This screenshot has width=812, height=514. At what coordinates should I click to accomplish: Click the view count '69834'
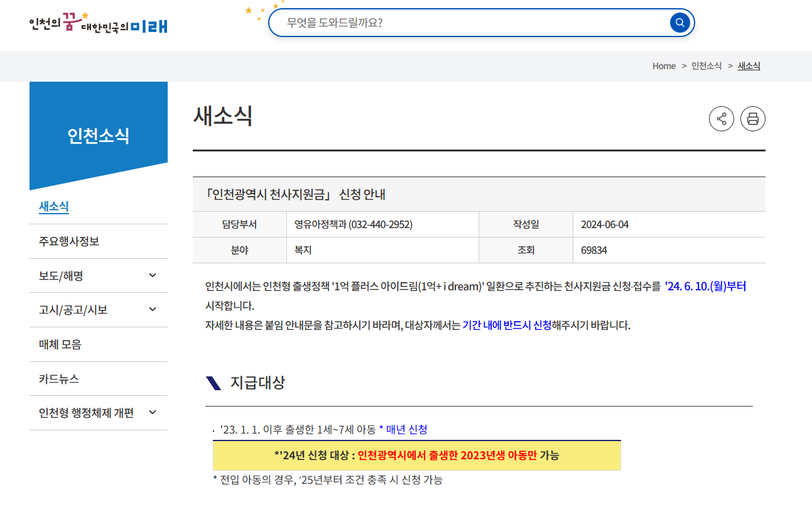(594, 250)
